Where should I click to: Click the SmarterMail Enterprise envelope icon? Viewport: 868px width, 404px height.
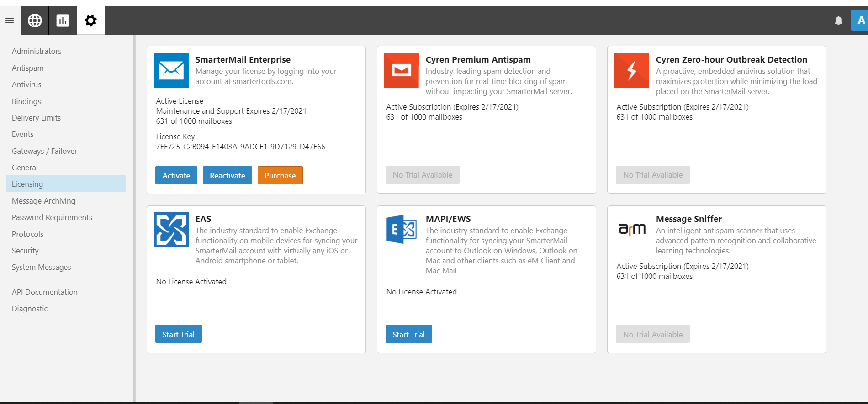coord(171,70)
